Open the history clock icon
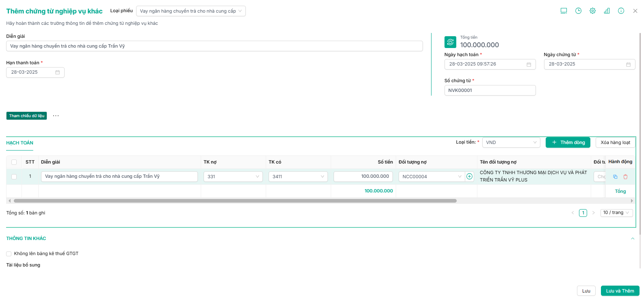 tap(578, 11)
